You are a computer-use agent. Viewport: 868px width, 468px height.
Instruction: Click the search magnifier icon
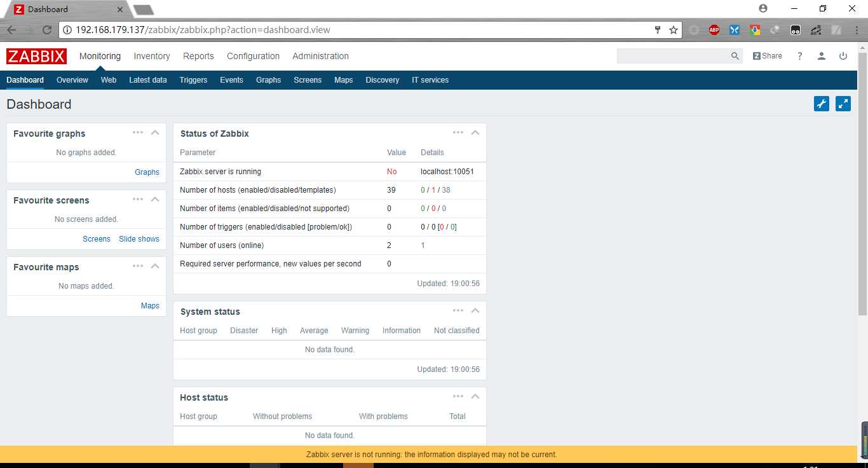tap(735, 56)
